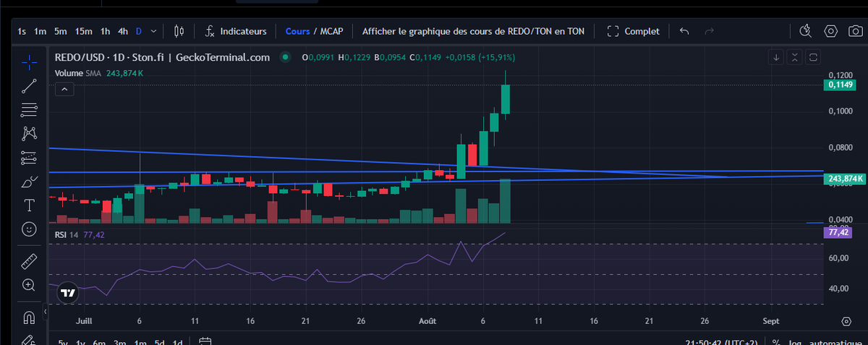Select the text annotation tool
868x345 pixels.
click(x=29, y=205)
